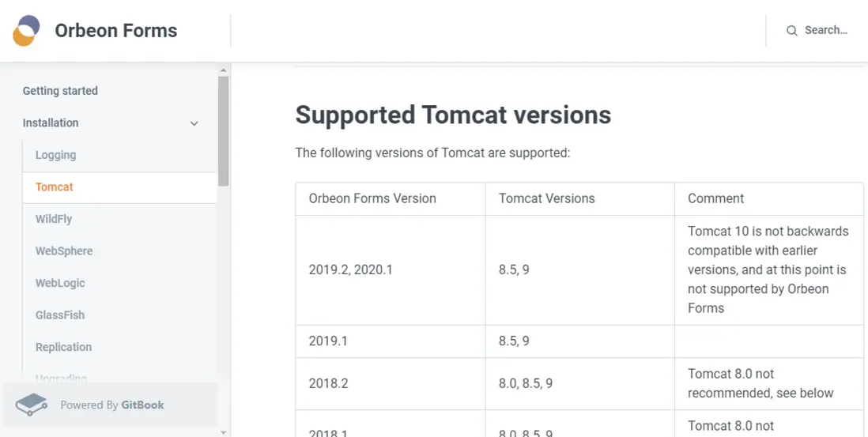The height and width of the screenshot is (437, 868).
Task: Open the WildFly installation page
Action: [x=54, y=219]
